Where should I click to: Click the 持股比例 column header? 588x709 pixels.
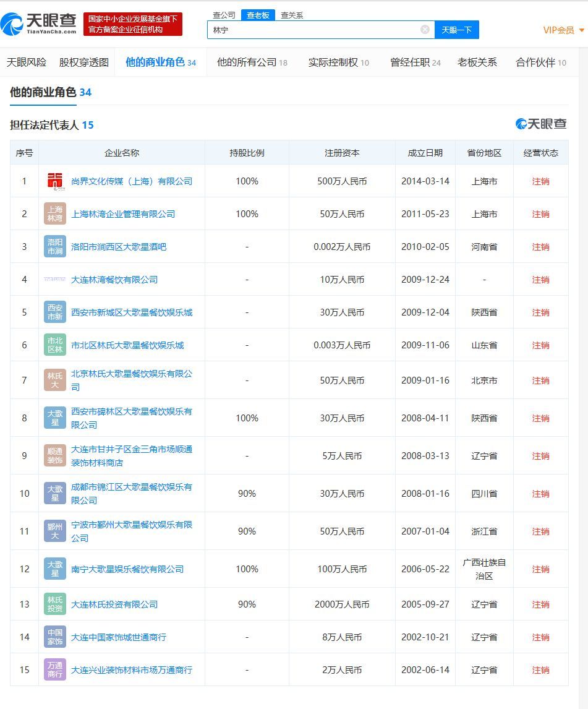pyautogui.click(x=247, y=153)
